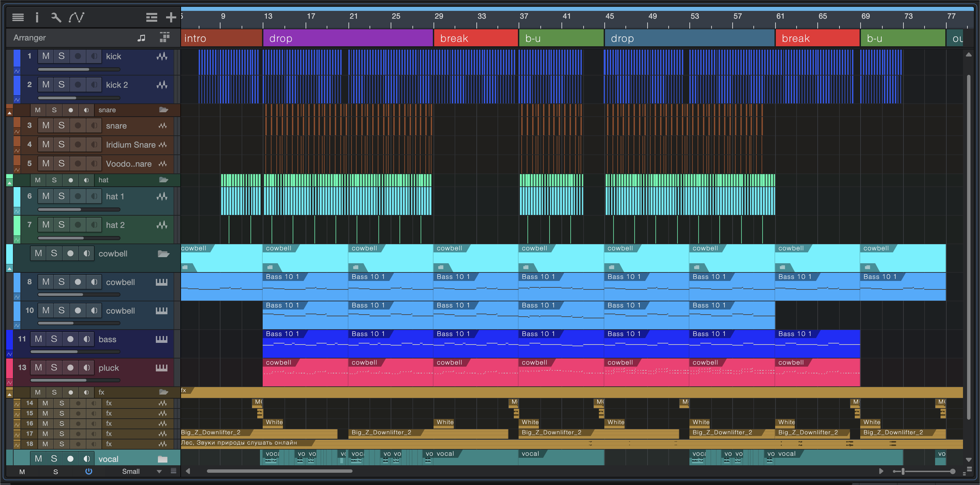This screenshot has height=485, width=980.
Task: Enable the record arm button on the pluck track
Action: point(70,368)
